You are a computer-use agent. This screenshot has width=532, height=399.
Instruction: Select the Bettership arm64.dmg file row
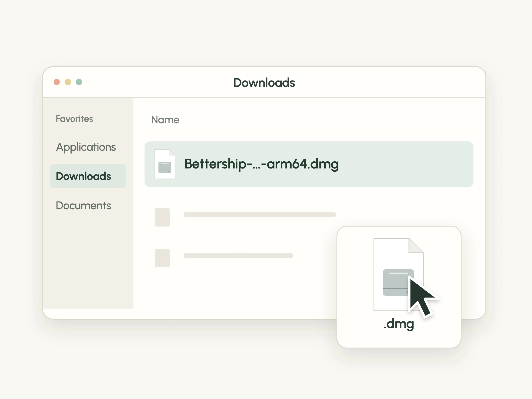tap(309, 164)
